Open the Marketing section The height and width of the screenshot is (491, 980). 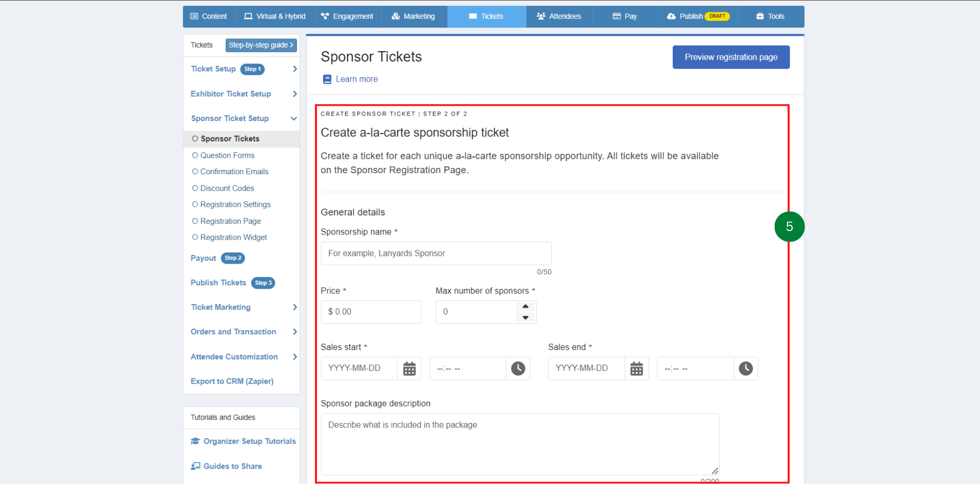point(396,16)
